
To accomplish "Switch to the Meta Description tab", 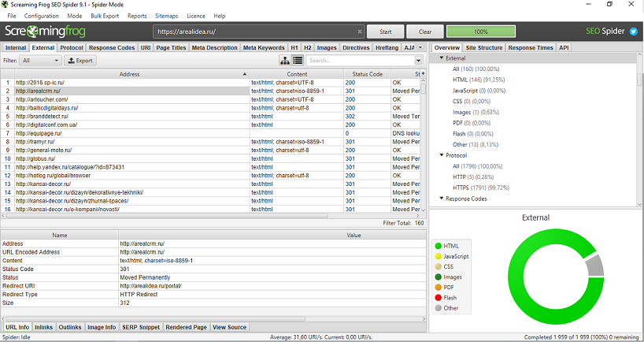I will tap(214, 48).
